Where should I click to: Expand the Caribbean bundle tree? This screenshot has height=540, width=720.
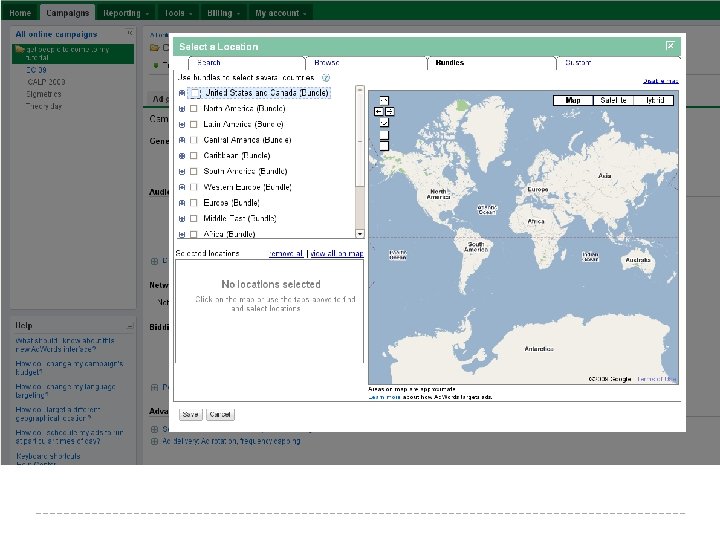[182, 156]
